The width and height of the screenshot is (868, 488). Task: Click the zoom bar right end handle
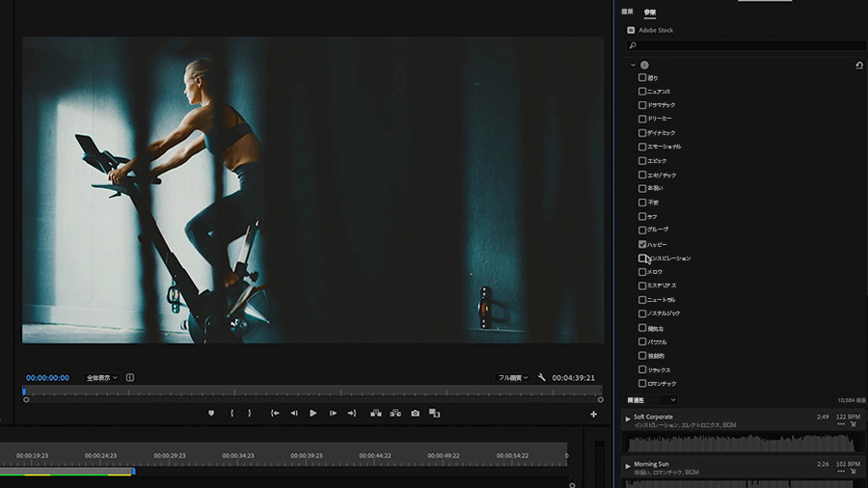coord(600,399)
